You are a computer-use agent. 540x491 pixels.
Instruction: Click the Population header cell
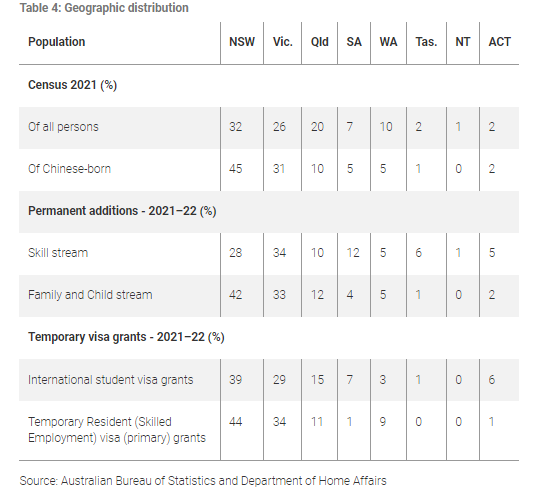pos(56,42)
